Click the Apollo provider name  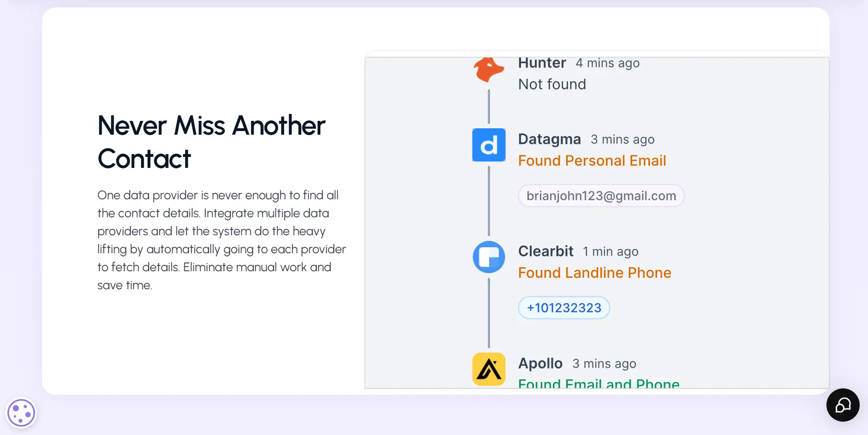coord(540,363)
